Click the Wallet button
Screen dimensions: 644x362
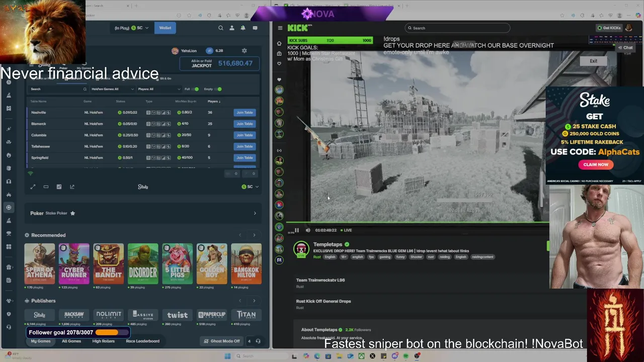[165, 28]
